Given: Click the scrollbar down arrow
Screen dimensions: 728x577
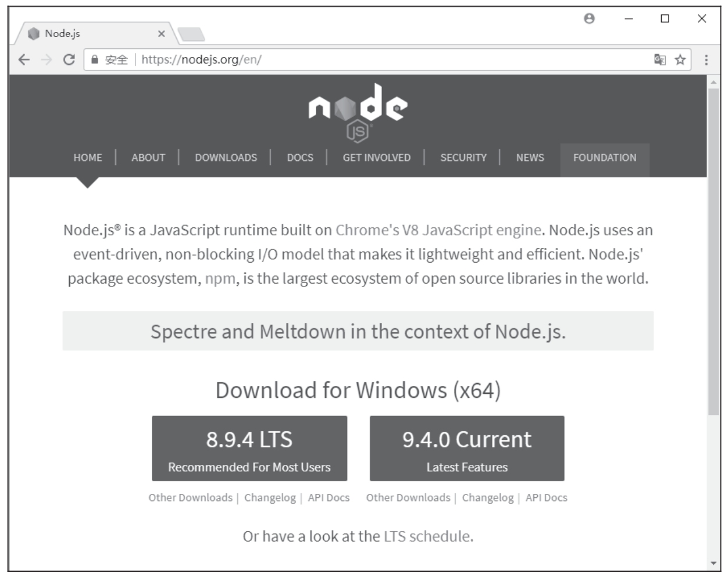Looking at the screenshot, I should (713, 563).
